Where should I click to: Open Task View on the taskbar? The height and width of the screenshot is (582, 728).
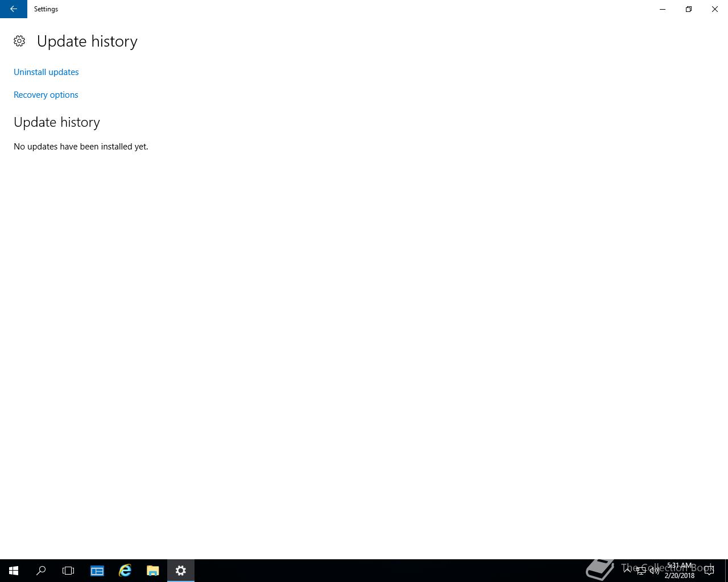point(68,571)
